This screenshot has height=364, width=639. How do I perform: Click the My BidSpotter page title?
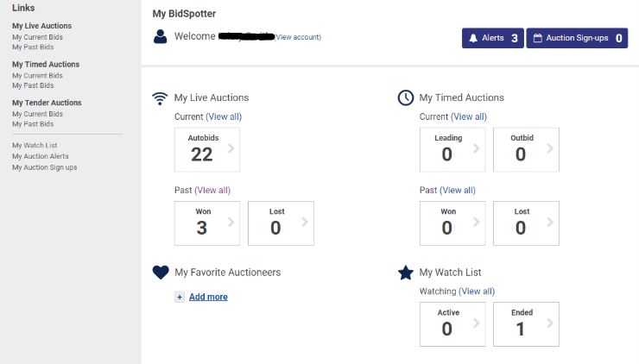pos(184,14)
